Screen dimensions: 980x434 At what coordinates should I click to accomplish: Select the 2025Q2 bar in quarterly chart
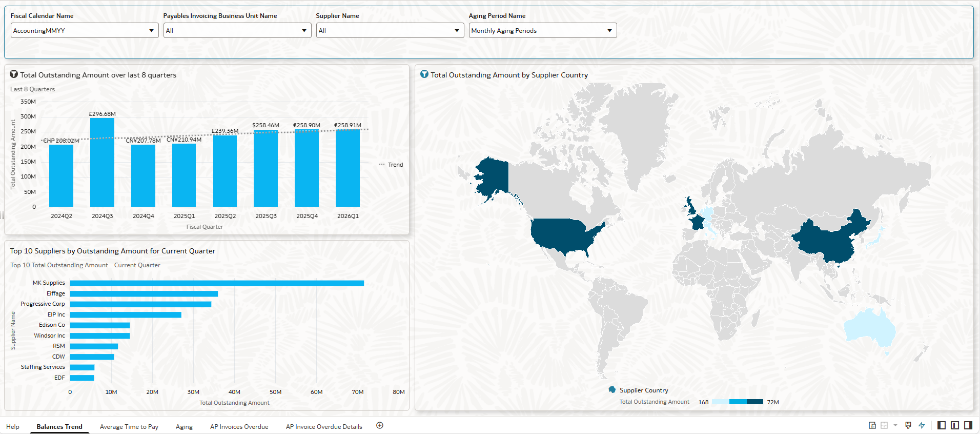[x=225, y=171]
